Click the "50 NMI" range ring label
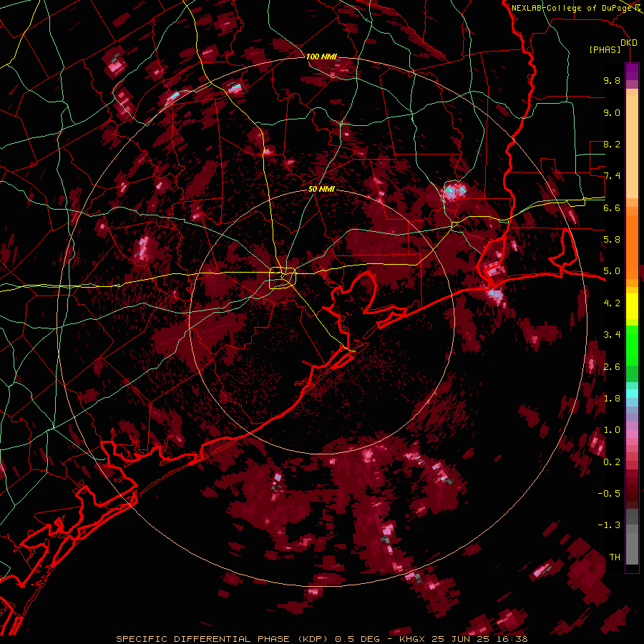The image size is (644, 644). click(321, 189)
